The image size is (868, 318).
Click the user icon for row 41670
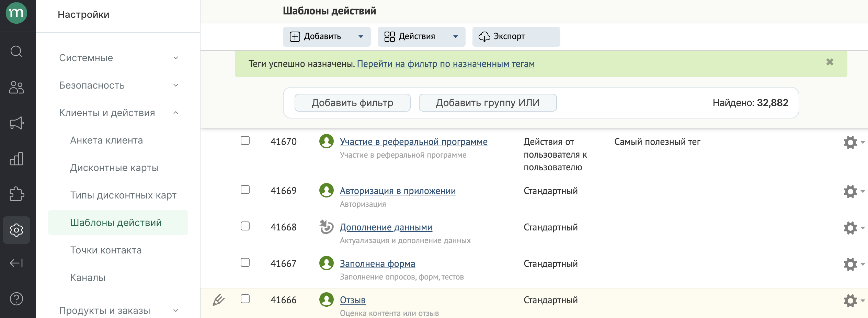(x=327, y=141)
